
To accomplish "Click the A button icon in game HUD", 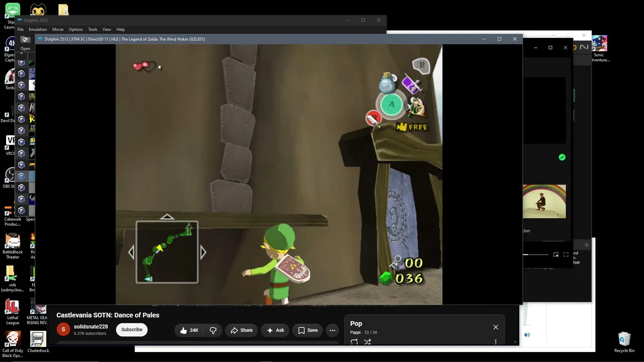I will 391,105.
